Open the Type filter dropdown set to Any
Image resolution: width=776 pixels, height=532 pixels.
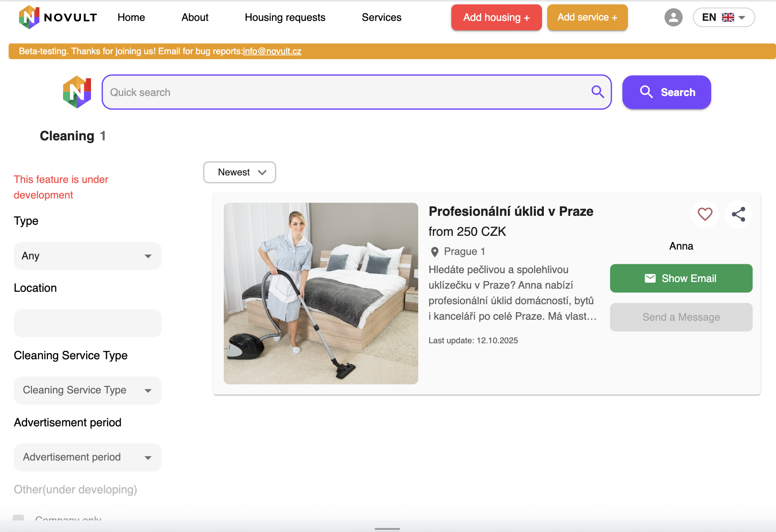click(x=87, y=256)
